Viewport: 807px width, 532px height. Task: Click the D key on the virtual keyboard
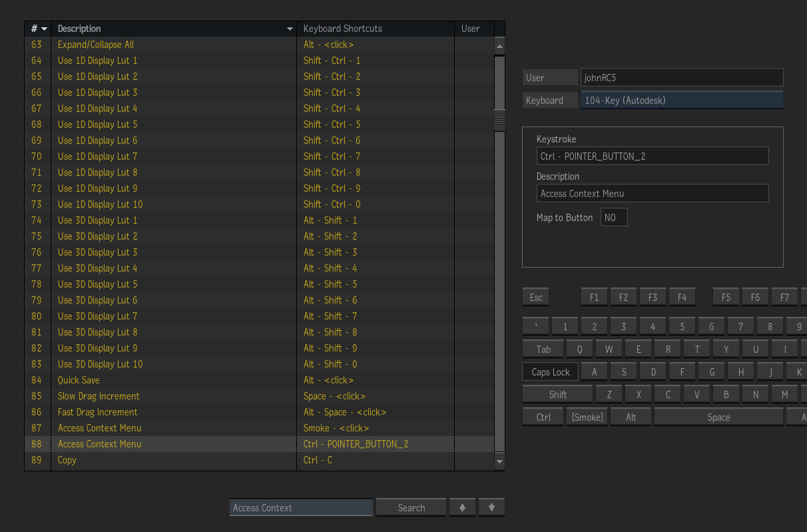[653, 372]
